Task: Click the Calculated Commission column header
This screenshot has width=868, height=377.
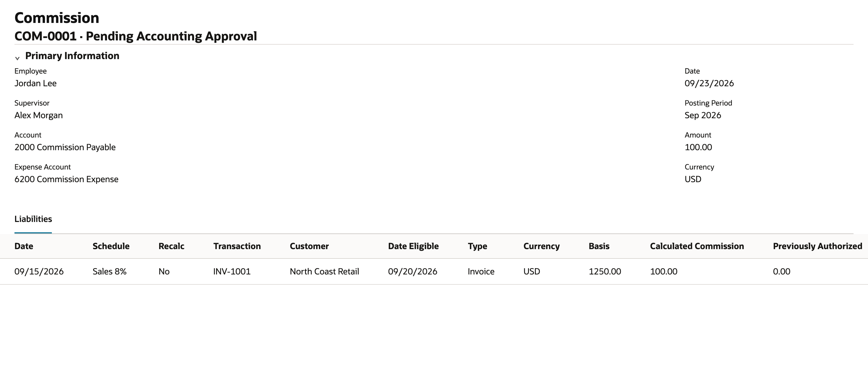Action: tap(697, 246)
